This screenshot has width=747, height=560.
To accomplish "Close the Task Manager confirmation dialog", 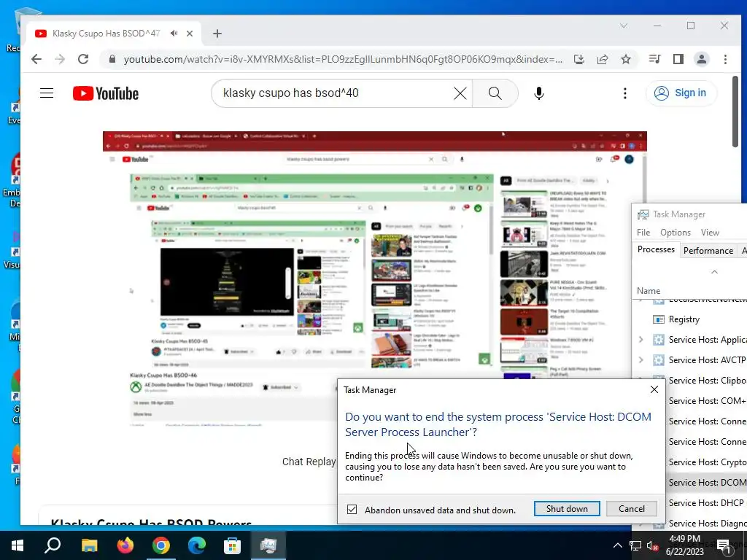I will coord(654,389).
